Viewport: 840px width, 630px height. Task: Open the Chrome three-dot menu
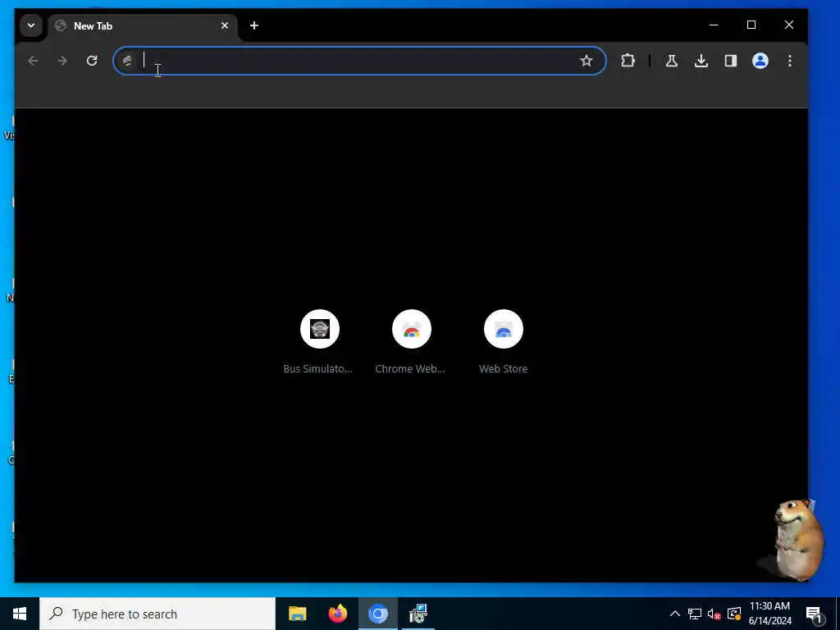pos(790,61)
